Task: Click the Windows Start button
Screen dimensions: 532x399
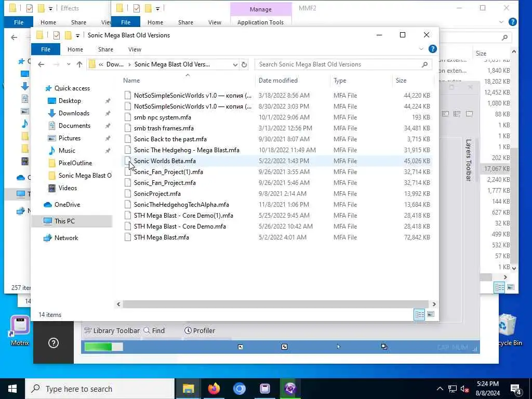Action: [12, 389]
